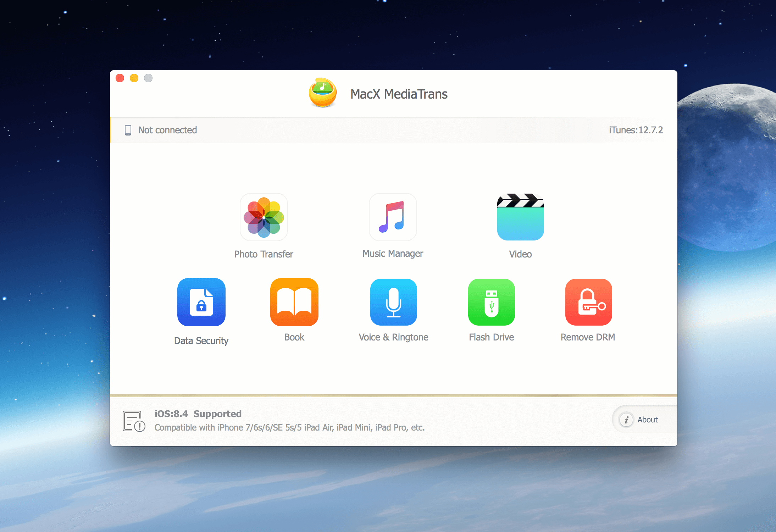776x532 pixels.
Task: Minimize the window with yellow button
Action: tap(134, 78)
